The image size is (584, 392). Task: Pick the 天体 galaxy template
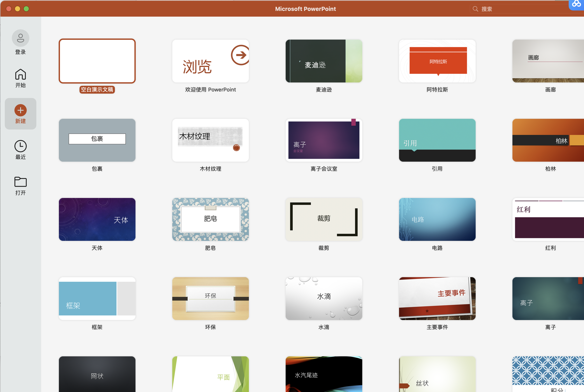click(97, 219)
